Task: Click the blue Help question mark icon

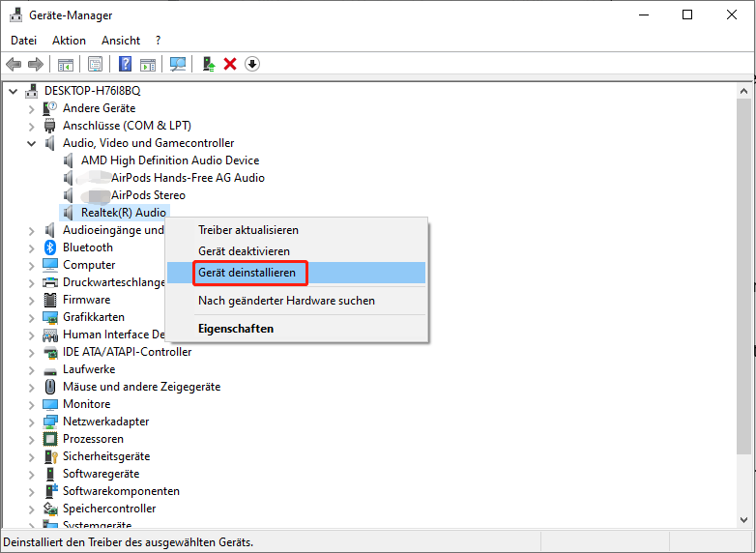Action: tap(125, 64)
